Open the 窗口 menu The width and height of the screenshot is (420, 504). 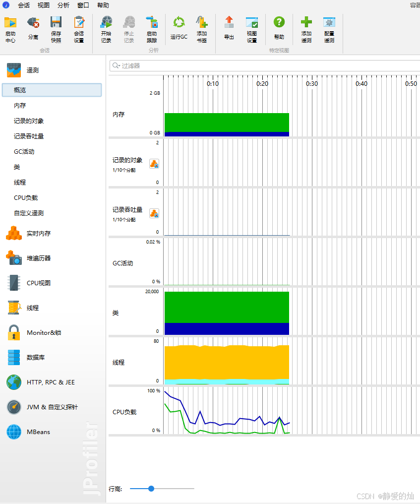pyautogui.click(x=83, y=5)
